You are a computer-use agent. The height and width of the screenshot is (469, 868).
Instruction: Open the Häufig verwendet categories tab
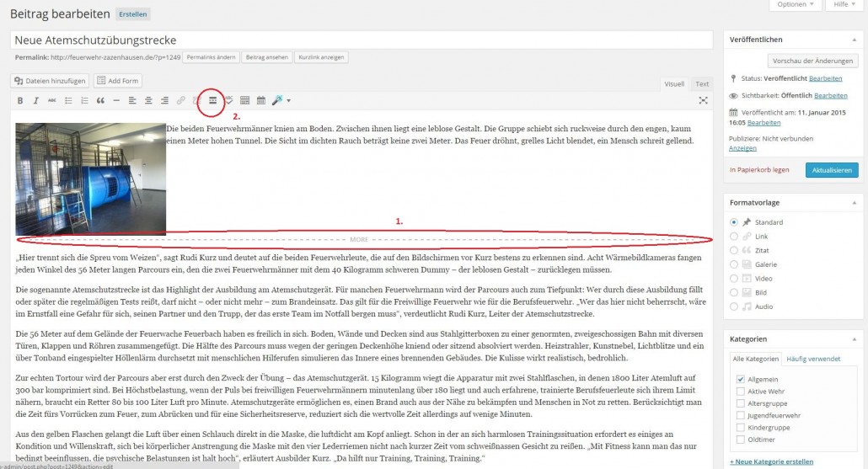[x=812, y=359]
